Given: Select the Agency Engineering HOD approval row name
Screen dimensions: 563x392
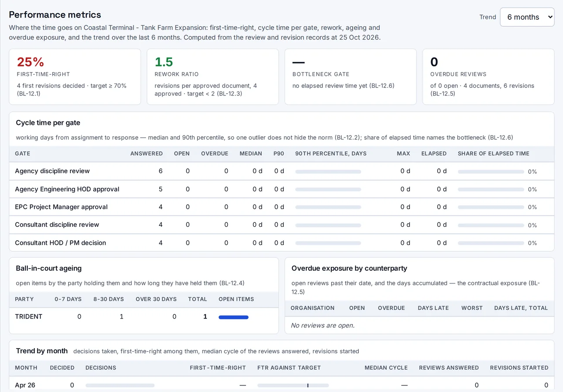Looking at the screenshot, I should (67, 189).
